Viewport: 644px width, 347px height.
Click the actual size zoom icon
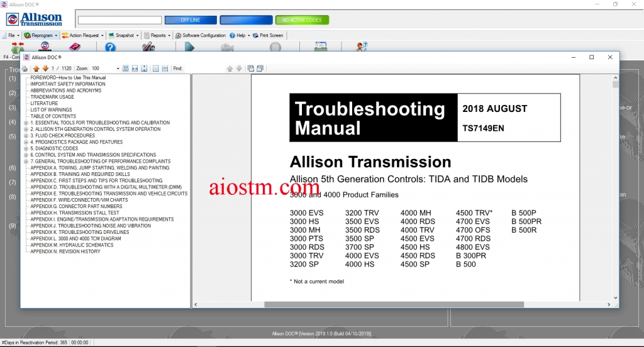coord(126,69)
